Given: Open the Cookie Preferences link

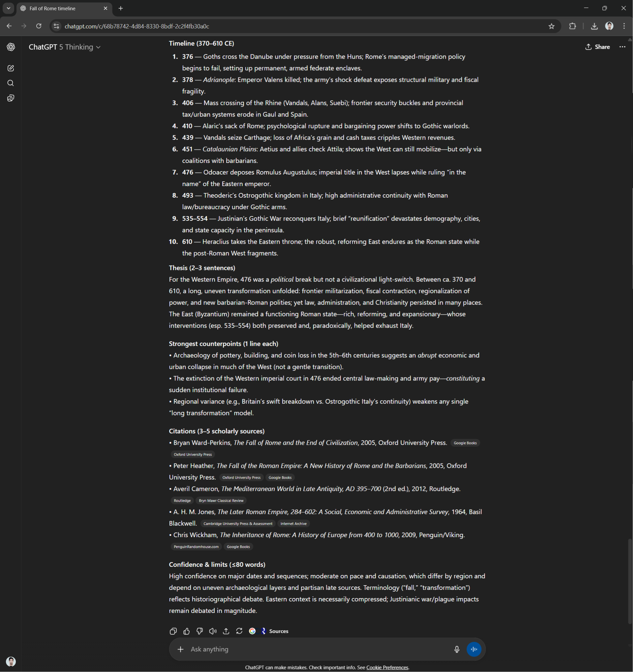Looking at the screenshot, I should pyautogui.click(x=387, y=667).
